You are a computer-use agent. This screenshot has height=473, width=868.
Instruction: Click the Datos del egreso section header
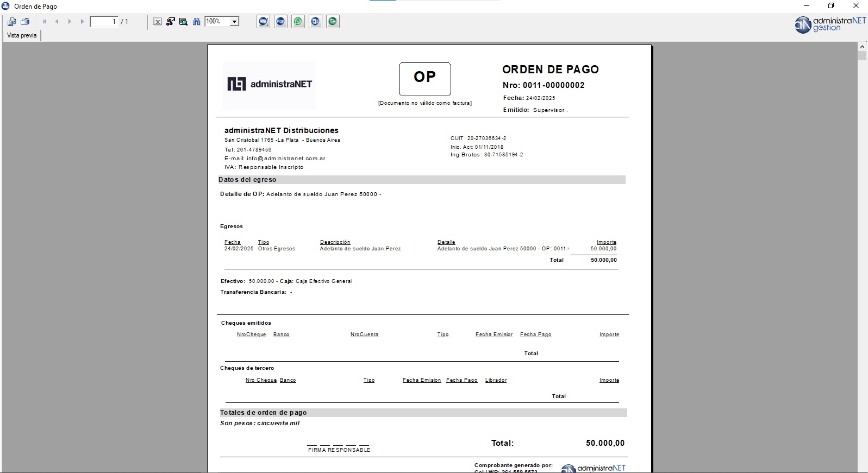pos(422,180)
